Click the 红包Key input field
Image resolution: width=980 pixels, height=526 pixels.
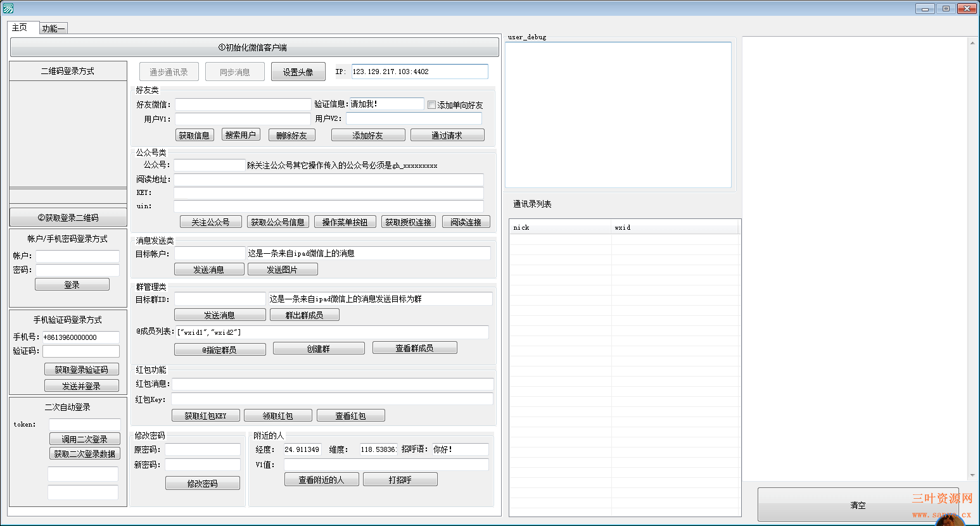pos(332,399)
